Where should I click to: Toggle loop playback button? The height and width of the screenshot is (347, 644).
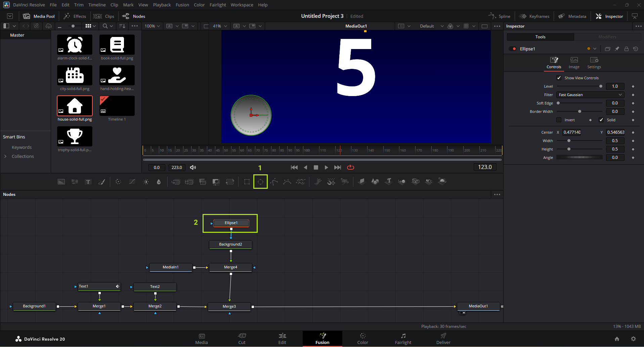(350, 167)
